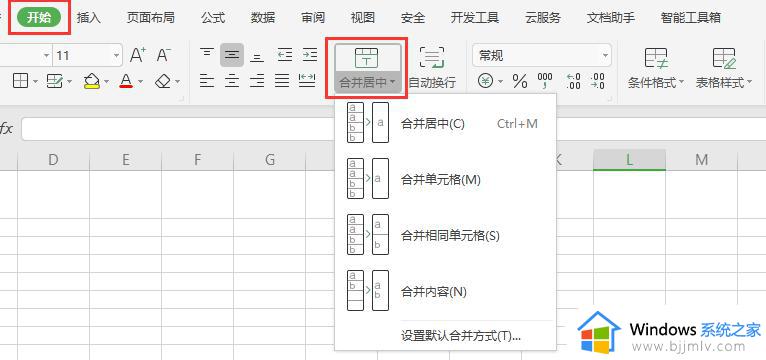766x360 pixels.
Task: Apply cell borders with the grid icon
Action: point(21,81)
